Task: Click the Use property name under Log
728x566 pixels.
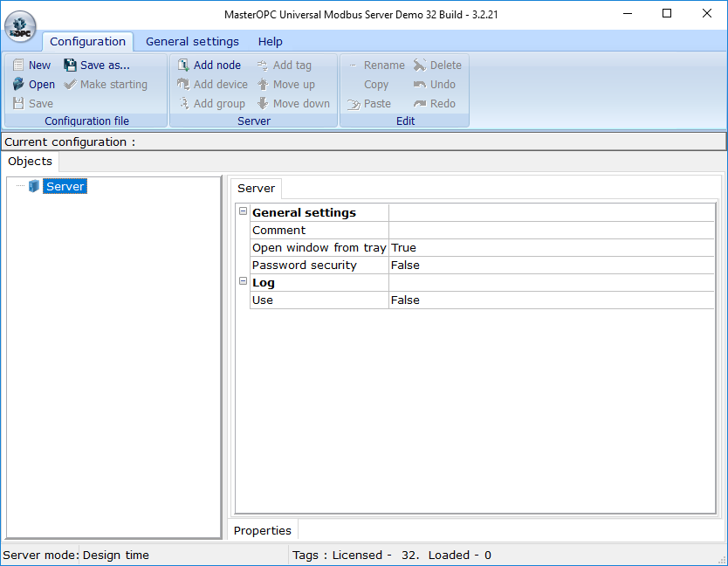Action: click(263, 300)
